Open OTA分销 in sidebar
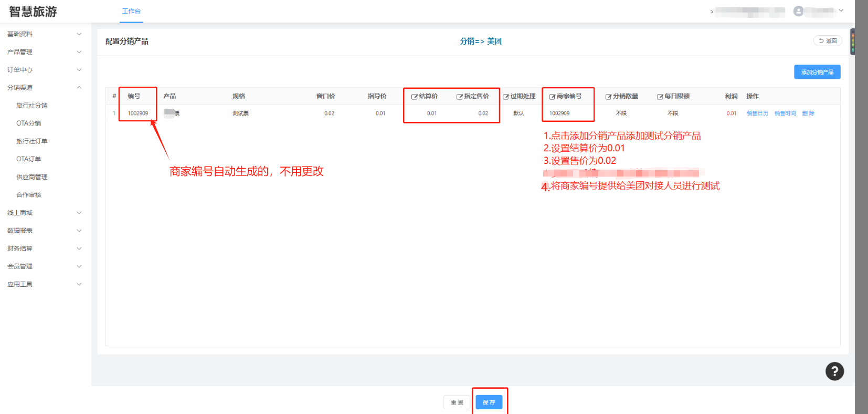The height and width of the screenshot is (414, 868). (29, 123)
